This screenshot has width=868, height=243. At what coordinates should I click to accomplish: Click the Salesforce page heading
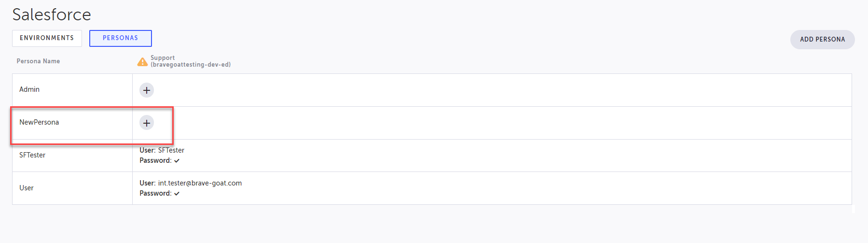click(52, 14)
